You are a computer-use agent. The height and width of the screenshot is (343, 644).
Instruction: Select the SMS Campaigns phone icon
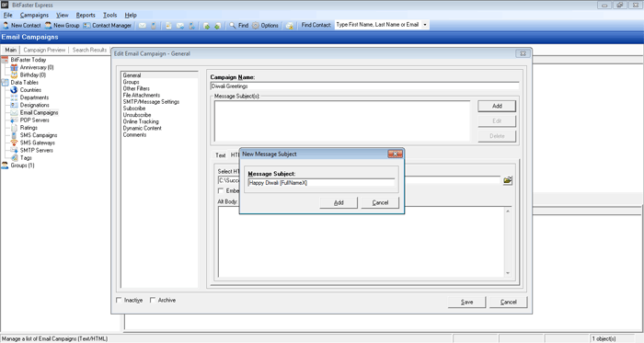tap(14, 135)
